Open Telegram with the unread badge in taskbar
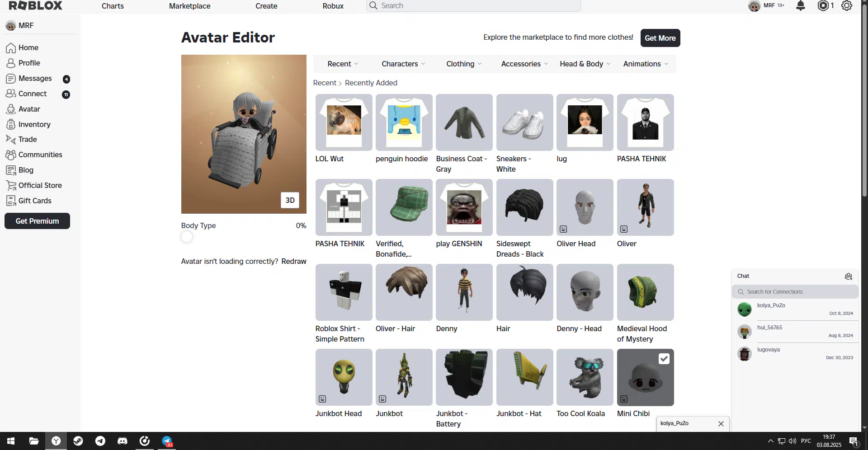Viewport: 868px width, 450px height. (x=167, y=441)
